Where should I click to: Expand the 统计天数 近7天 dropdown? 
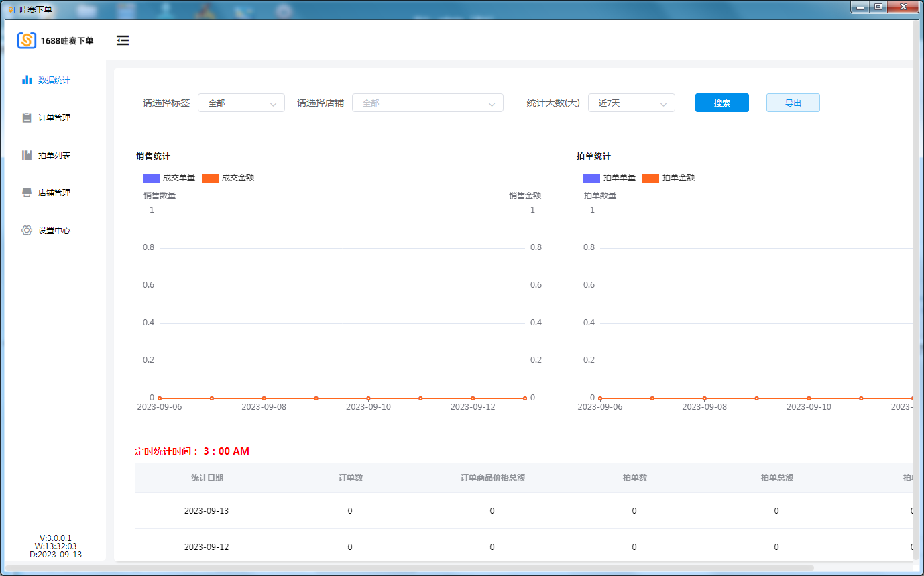pyautogui.click(x=631, y=103)
